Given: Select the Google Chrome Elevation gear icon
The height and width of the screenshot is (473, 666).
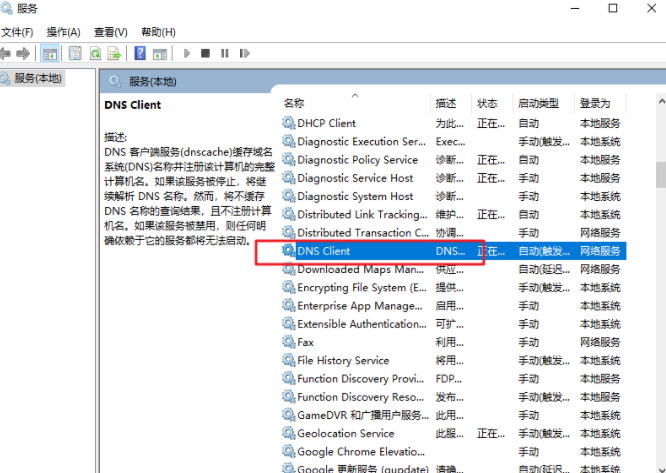Looking at the screenshot, I should [x=289, y=452].
